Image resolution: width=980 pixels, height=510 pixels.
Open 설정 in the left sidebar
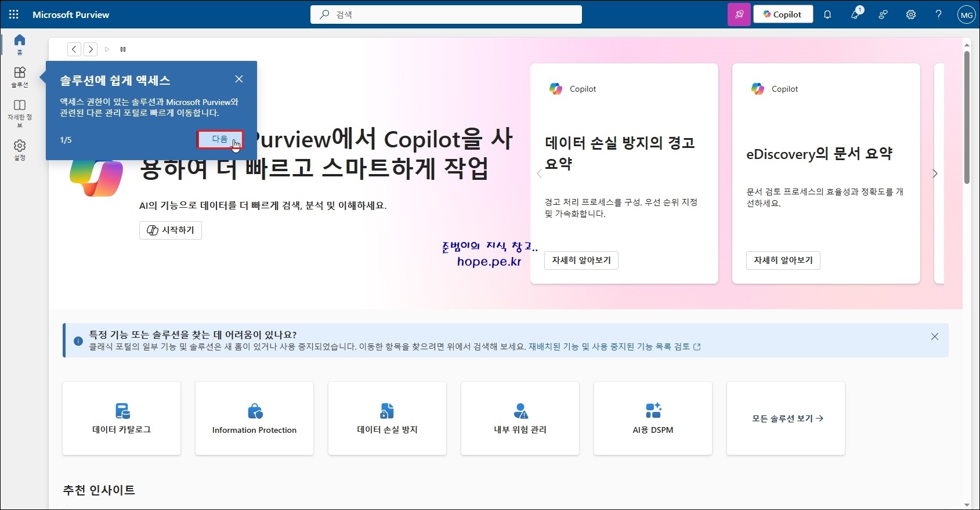pyautogui.click(x=20, y=150)
